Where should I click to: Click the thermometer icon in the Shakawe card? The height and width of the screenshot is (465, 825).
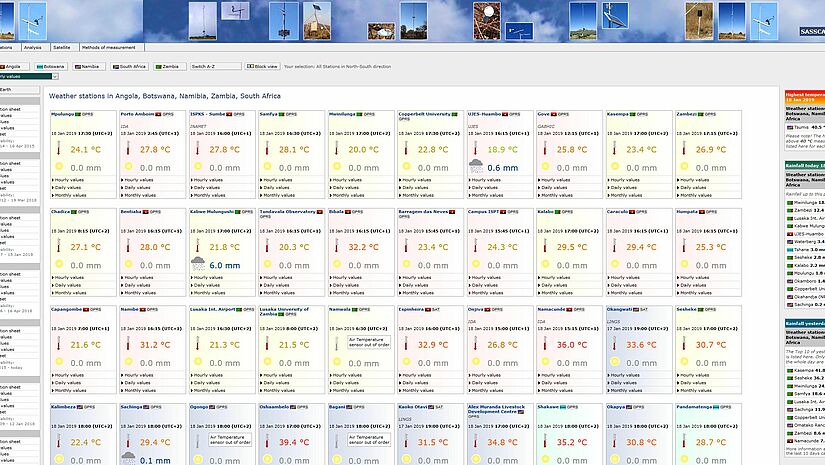click(545, 441)
